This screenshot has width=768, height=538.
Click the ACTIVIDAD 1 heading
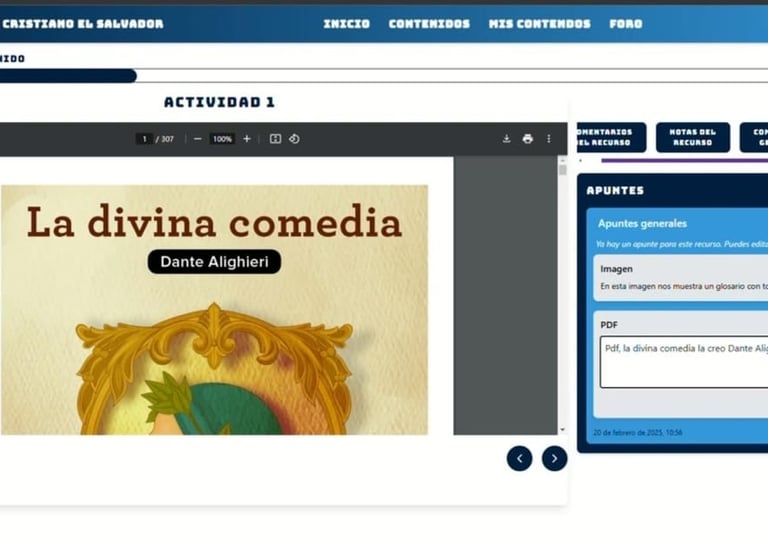(x=219, y=102)
